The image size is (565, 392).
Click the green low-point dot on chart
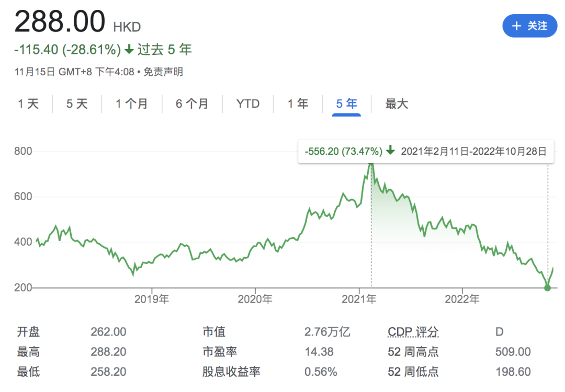click(547, 287)
